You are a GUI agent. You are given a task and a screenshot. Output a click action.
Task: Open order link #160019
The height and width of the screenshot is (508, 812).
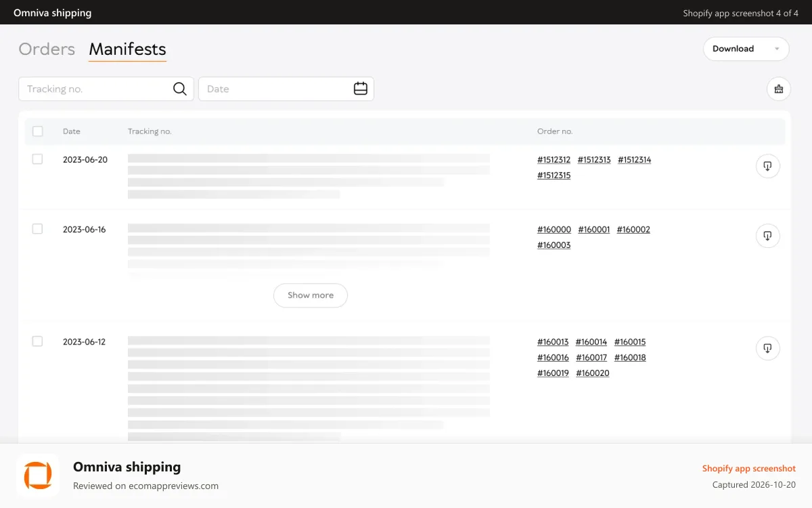click(553, 373)
